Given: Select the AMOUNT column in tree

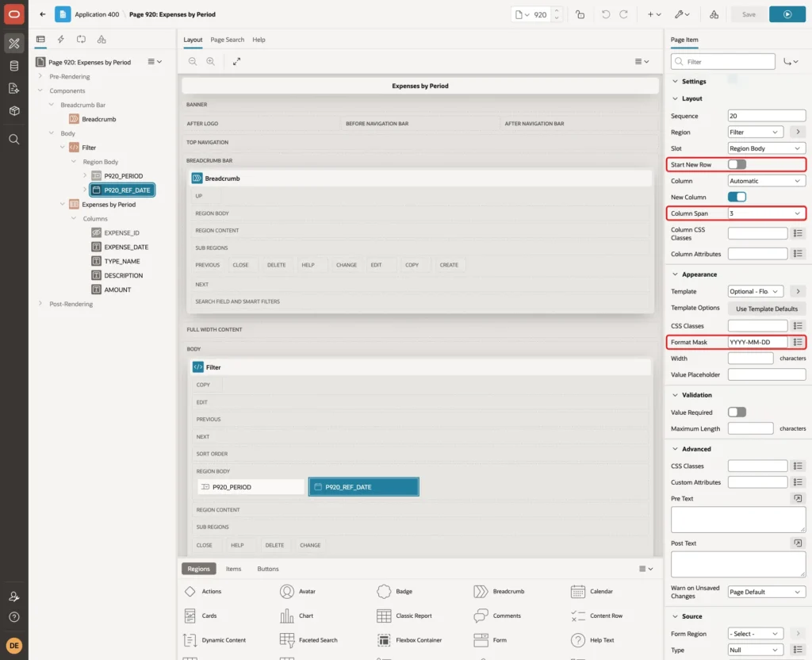Looking at the screenshot, I should click(x=117, y=290).
